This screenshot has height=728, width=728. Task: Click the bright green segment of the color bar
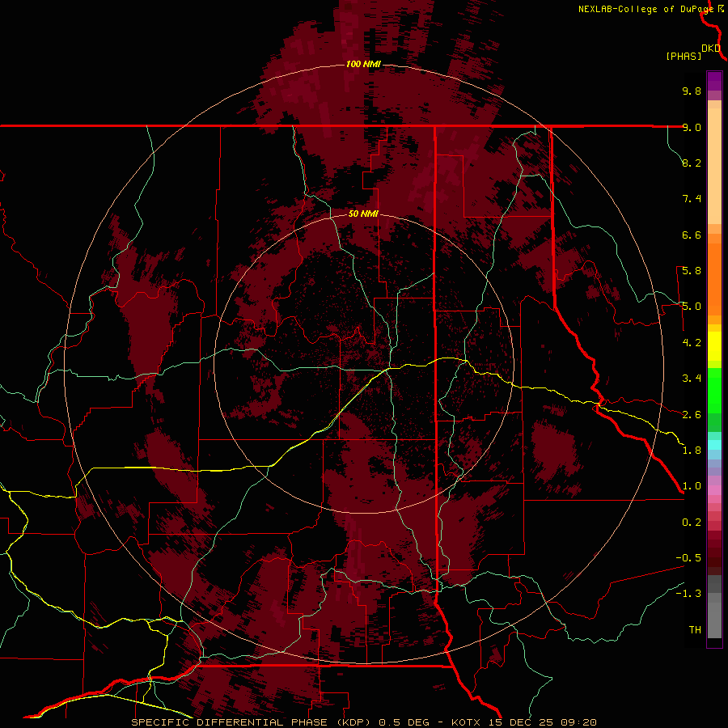(714, 390)
